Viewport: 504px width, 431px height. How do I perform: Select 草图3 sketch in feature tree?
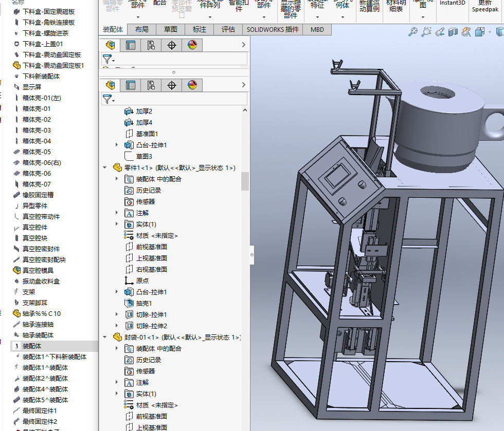(144, 157)
